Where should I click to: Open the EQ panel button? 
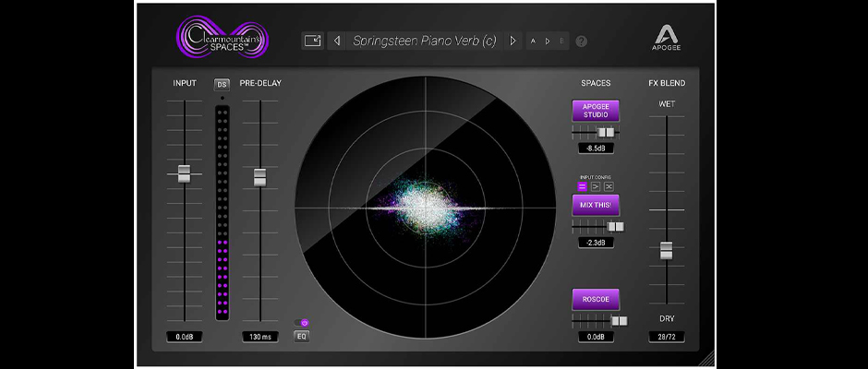(x=301, y=336)
